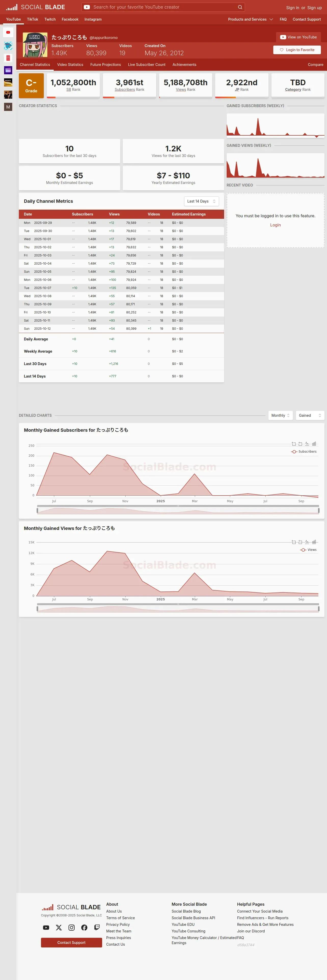This screenshot has width=327, height=980.
Task: Click Login link under Recent Video
Action: [x=275, y=225]
